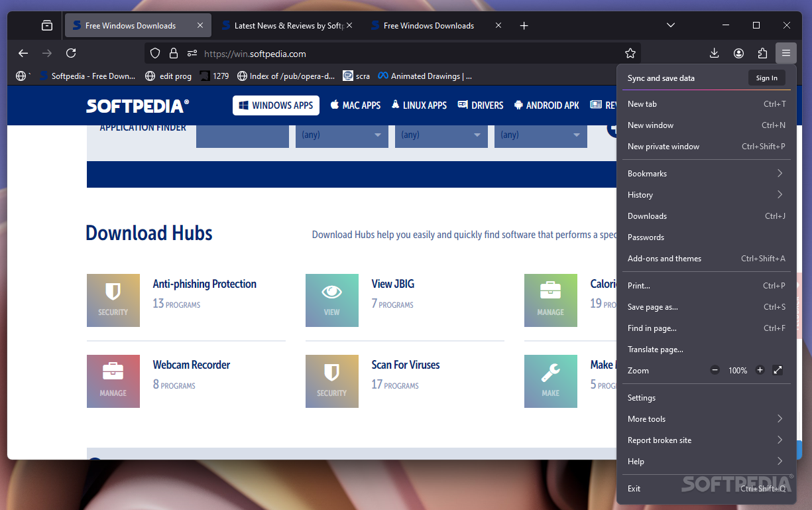Expand the More tools submenu
Viewport: 812px width, 510px height.
(707, 419)
